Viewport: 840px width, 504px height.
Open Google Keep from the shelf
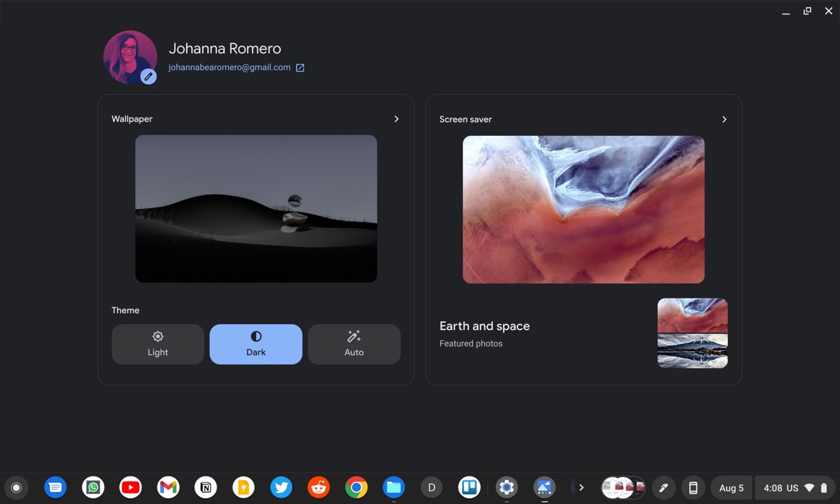[x=243, y=488]
